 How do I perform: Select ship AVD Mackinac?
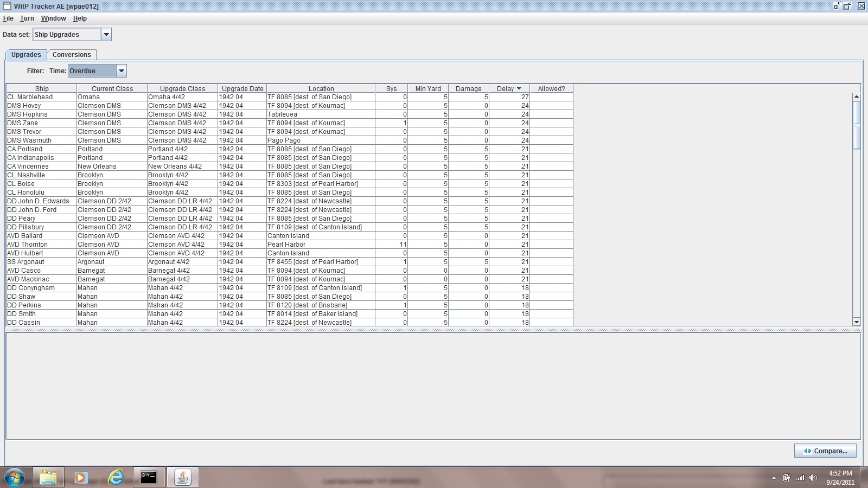pyautogui.click(x=42, y=279)
